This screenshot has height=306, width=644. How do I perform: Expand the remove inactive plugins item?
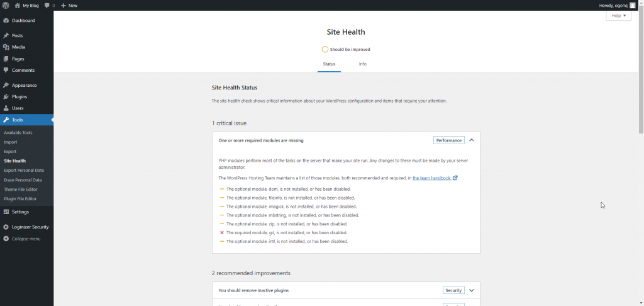(x=472, y=290)
